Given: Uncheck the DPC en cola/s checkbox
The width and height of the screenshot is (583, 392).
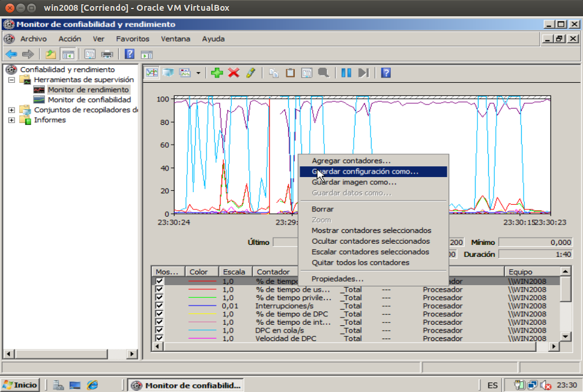Looking at the screenshot, I should [x=159, y=330].
